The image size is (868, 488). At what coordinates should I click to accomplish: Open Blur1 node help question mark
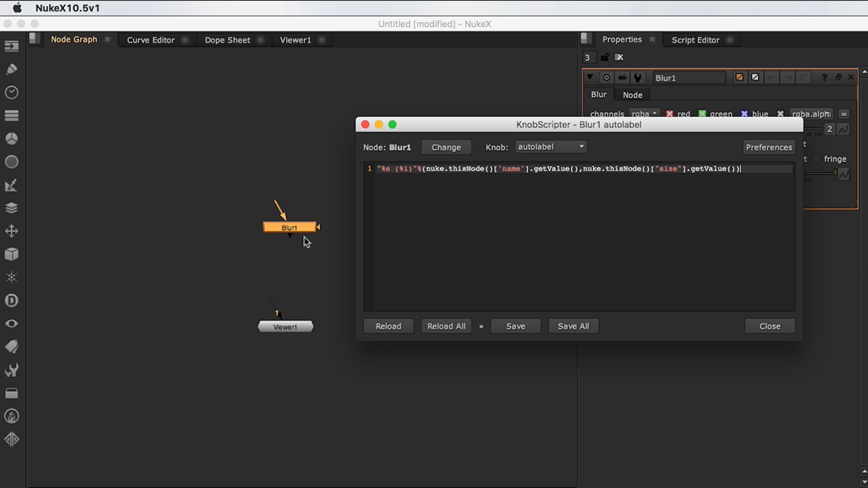tap(824, 77)
